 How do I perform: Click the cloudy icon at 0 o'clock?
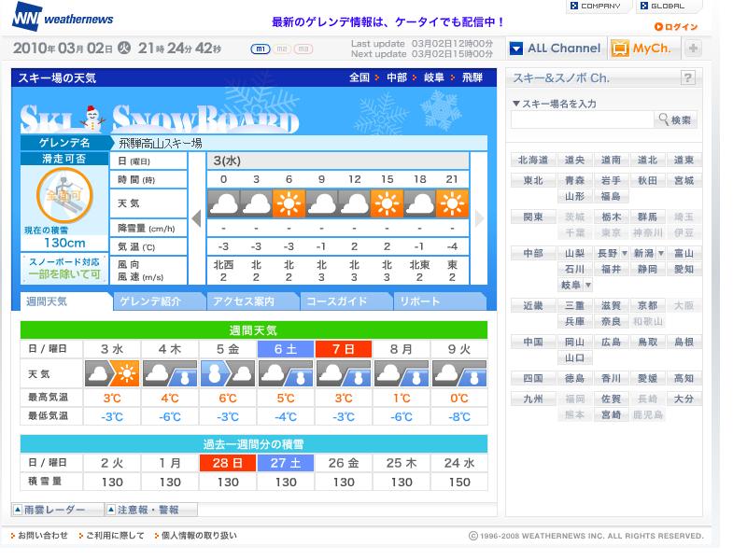coord(223,203)
